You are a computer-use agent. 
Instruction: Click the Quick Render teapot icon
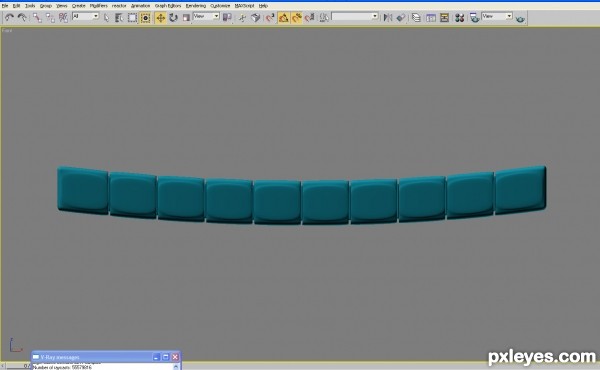(520, 18)
